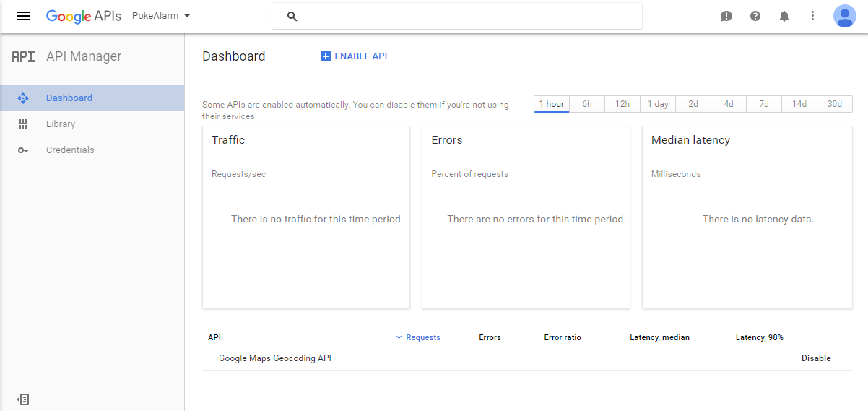Select the 6h time range
Screen dimensions: 868x411
[587, 104]
